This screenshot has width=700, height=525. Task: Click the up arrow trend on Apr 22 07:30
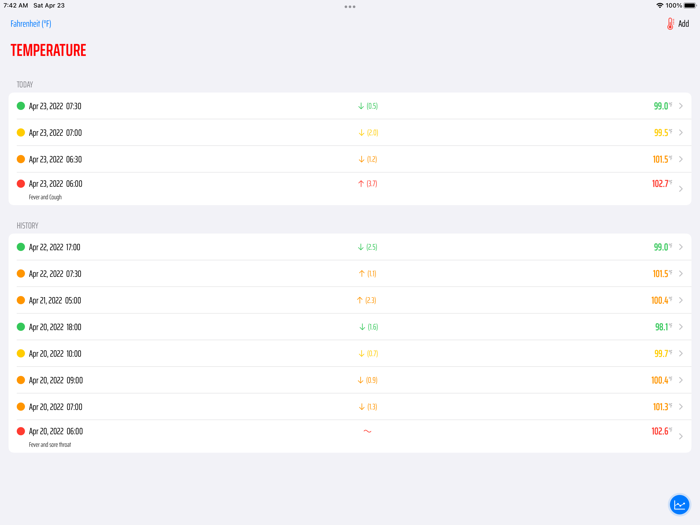coord(362,274)
